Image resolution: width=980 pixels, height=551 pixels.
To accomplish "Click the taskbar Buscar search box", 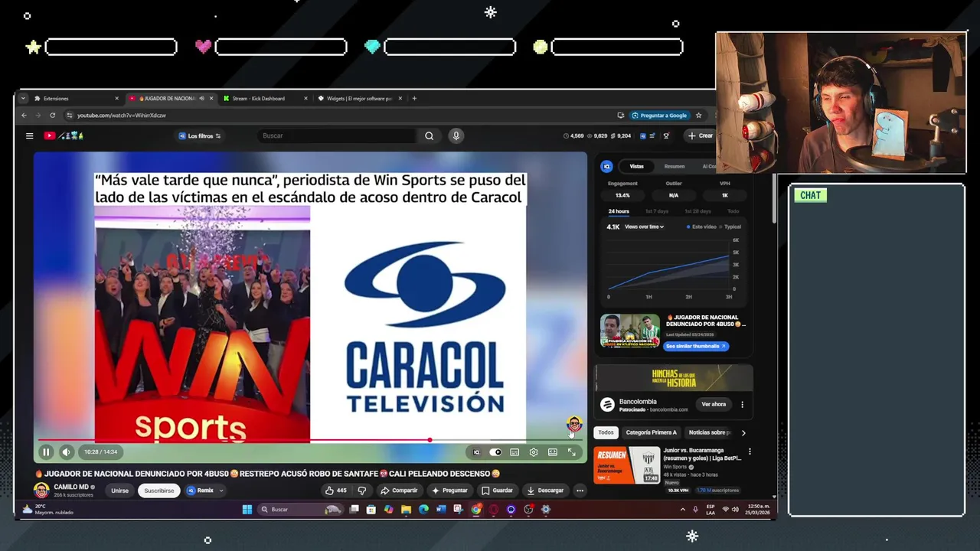I will point(301,509).
